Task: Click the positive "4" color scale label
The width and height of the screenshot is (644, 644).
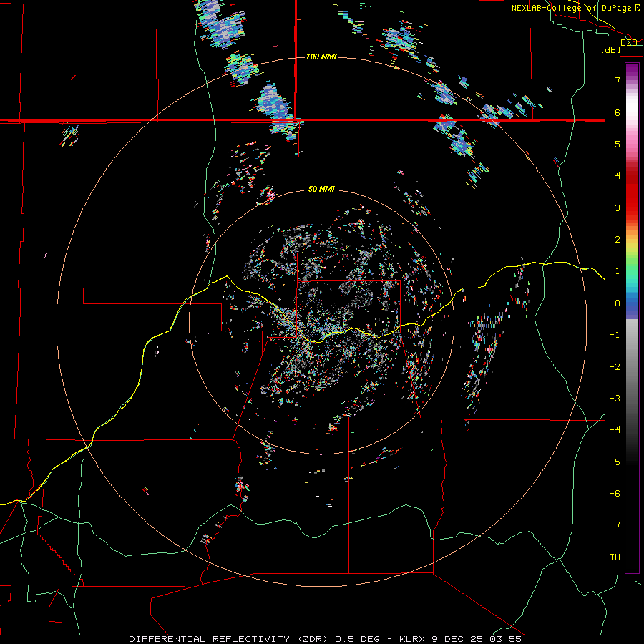Action: (x=618, y=176)
